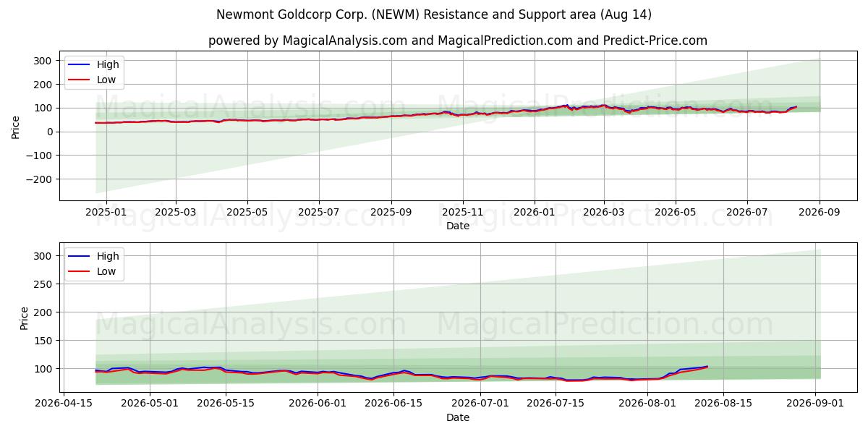The image size is (868, 434).
Task: Click the 2025-05 date tick label
Action: [x=247, y=212]
